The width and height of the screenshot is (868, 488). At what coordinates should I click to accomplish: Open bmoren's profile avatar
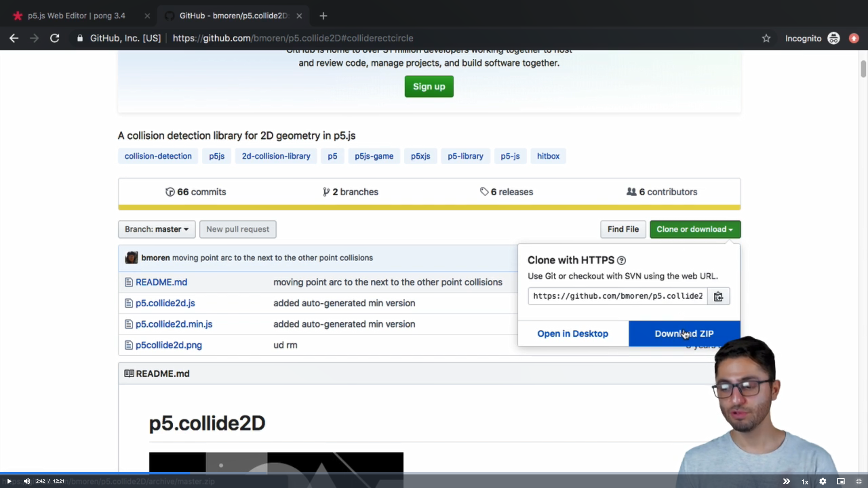(132, 258)
